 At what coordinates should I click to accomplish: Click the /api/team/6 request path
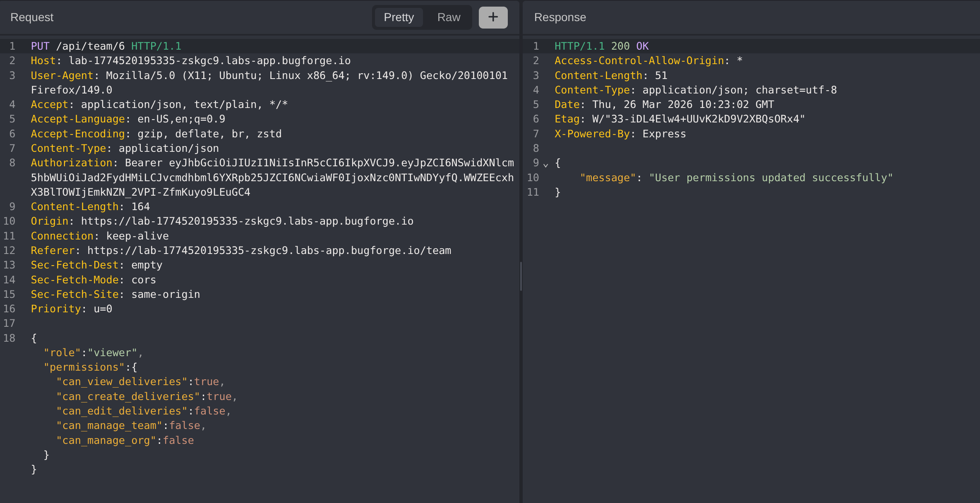pyautogui.click(x=90, y=46)
